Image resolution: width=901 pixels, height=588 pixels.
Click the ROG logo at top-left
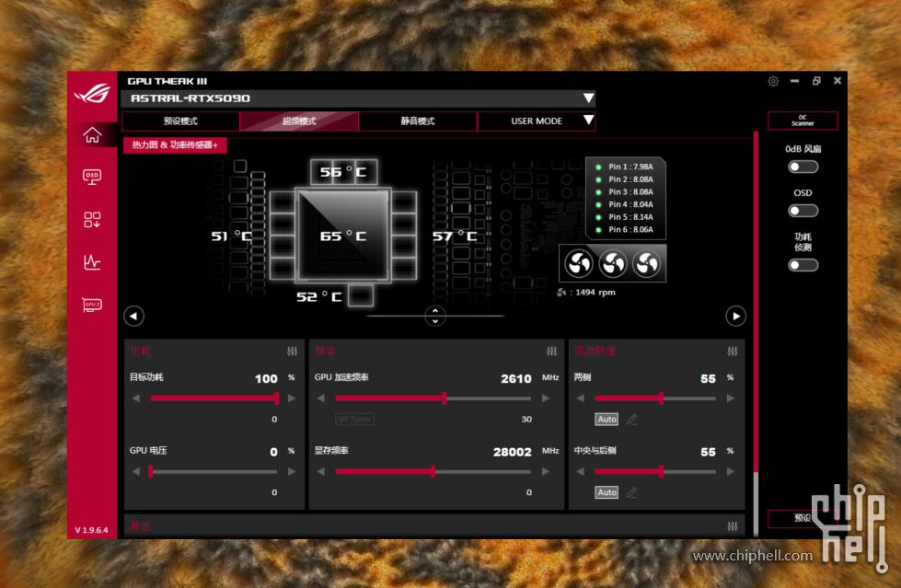point(92,93)
